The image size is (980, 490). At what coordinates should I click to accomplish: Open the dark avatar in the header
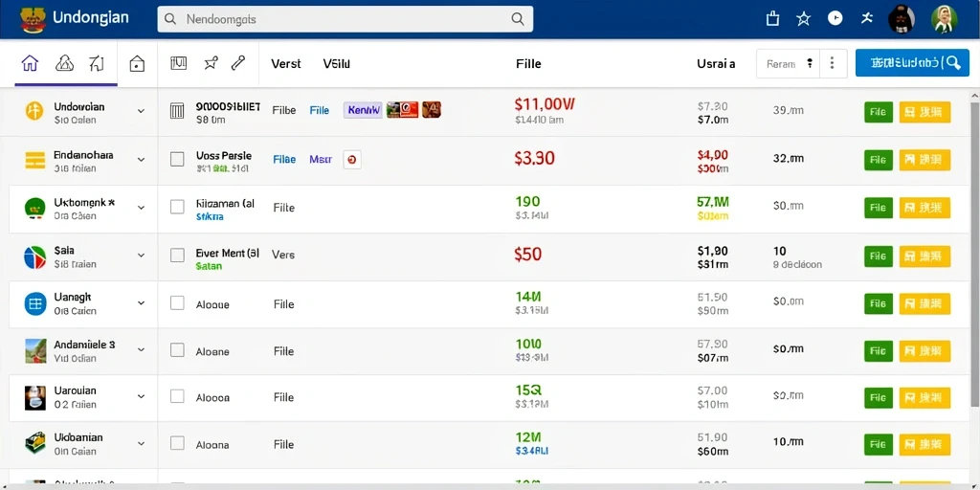(902, 19)
